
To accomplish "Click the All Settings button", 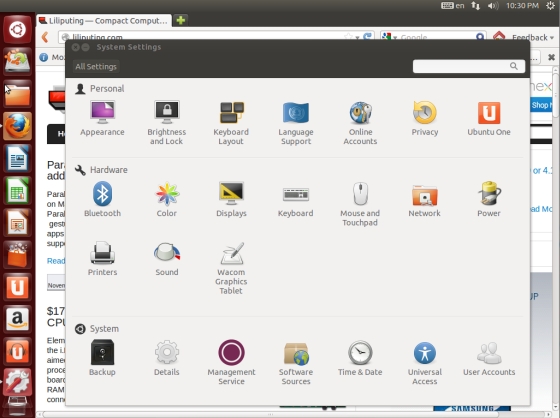I will pyautogui.click(x=96, y=66).
